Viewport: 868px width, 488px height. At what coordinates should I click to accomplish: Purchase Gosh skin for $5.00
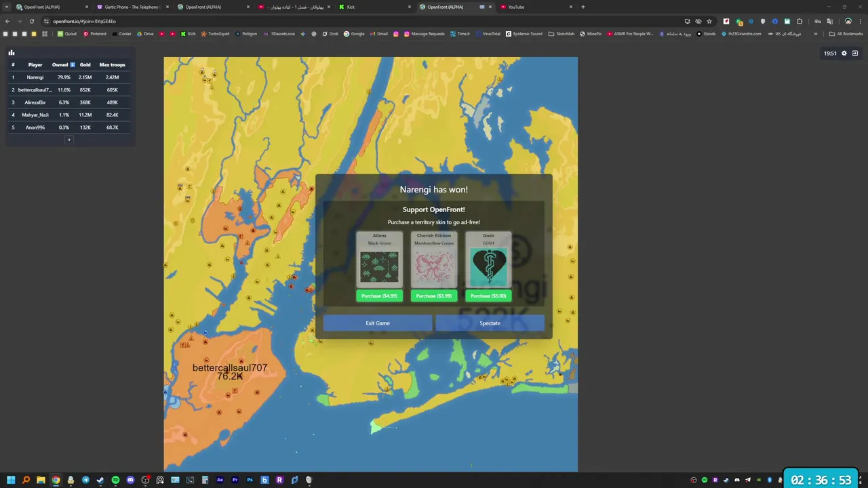(x=488, y=296)
